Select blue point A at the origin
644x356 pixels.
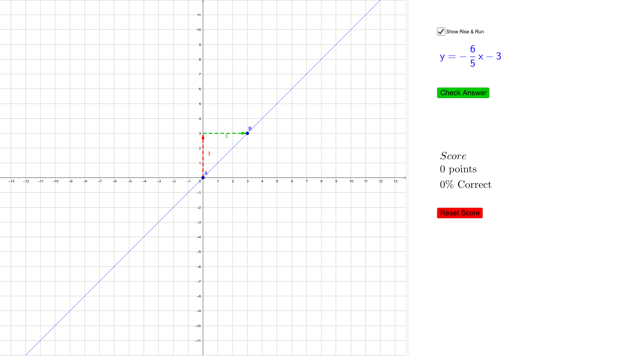click(x=203, y=178)
